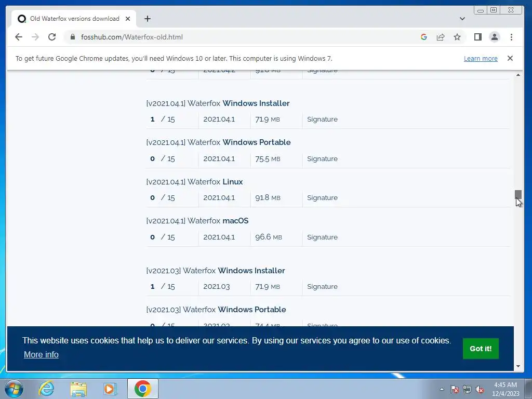Open Signature for v2021.04.1 macOS
This screenshot has width=532, height=399.
(322, 237)
